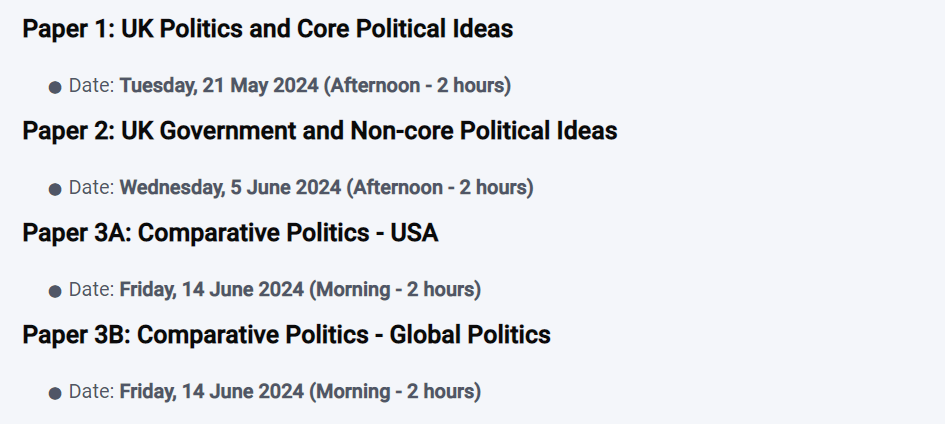This screenshot has height=424, width=945.
Task: Click the Afternoon duration text for Paper 1
Action: pos(418,86)
